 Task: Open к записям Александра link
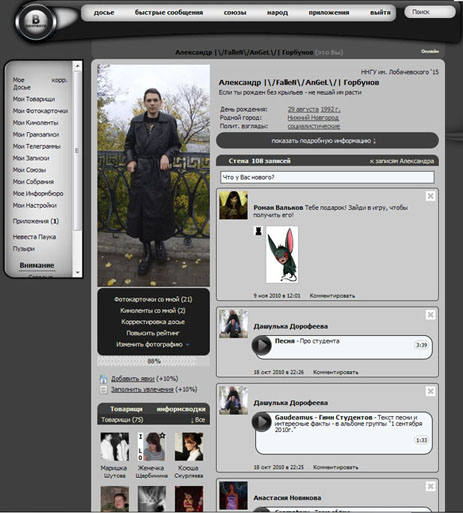[402, 161]
